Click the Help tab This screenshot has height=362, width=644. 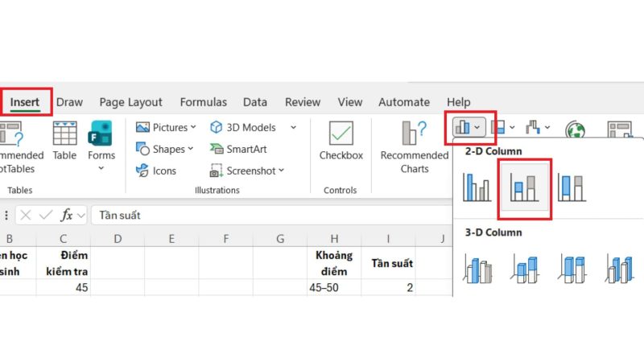coord(458,102)
